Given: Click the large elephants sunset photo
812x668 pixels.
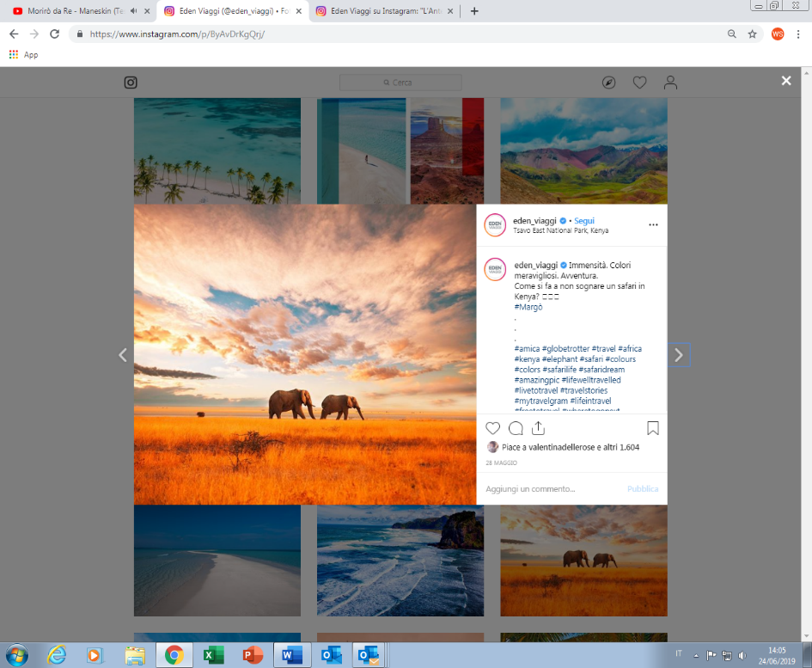Looking at the screenshot, I should (305, 354).
